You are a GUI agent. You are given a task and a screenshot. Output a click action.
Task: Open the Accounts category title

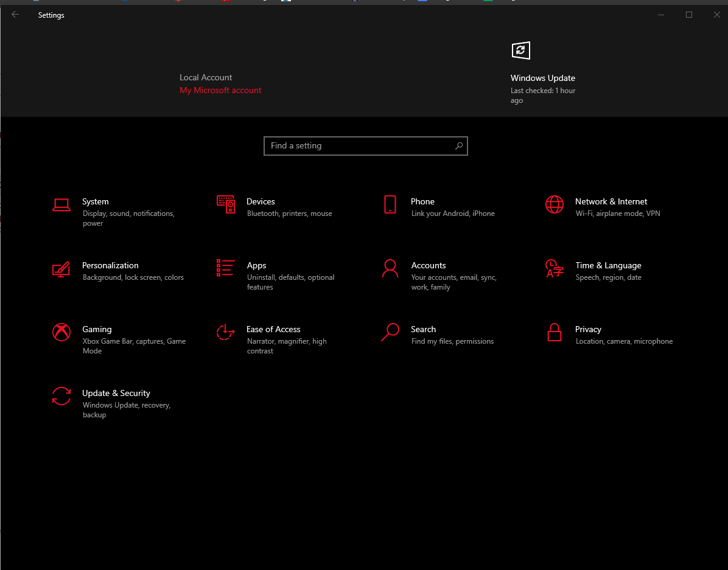pyautogui.click(x=428, y=265)
